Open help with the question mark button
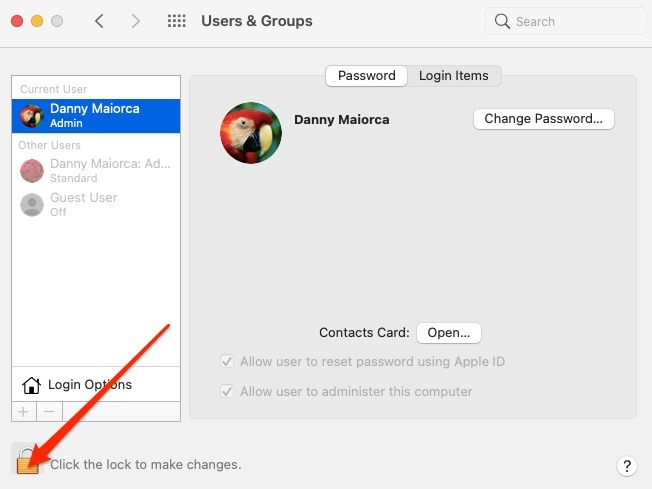Screen dimensions: 652x489 click(x=627, y=466)
